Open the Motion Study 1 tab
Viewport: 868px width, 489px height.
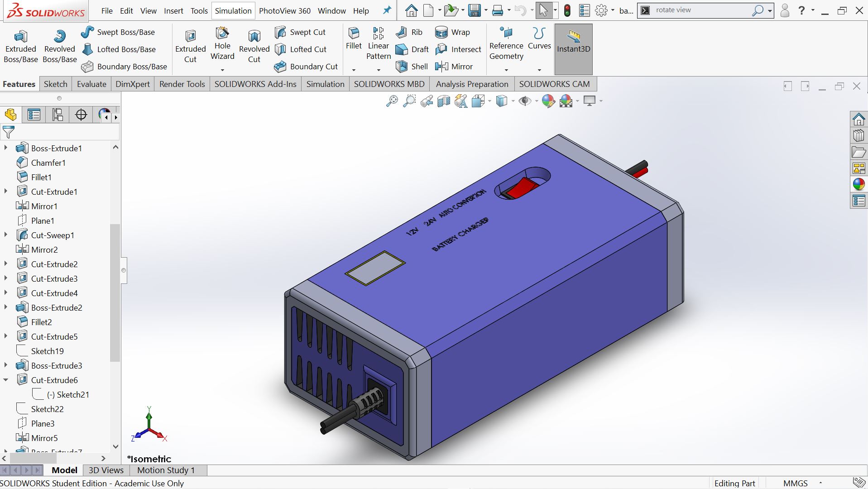point(166,470)
